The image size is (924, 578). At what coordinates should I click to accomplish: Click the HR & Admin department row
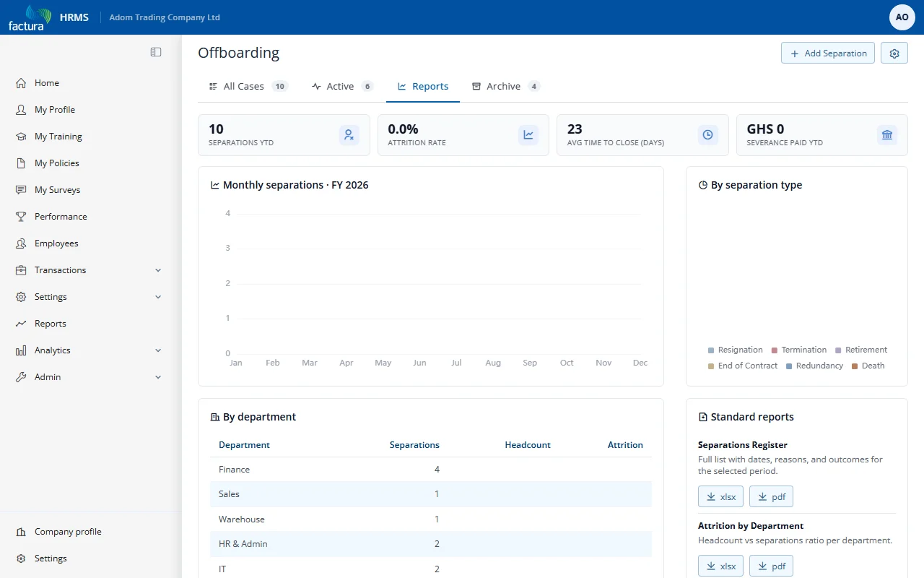(x=430, y=544)
